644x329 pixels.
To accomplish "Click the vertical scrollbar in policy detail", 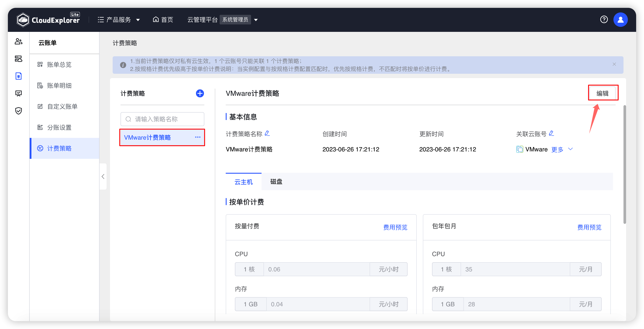I will (625, 164).
